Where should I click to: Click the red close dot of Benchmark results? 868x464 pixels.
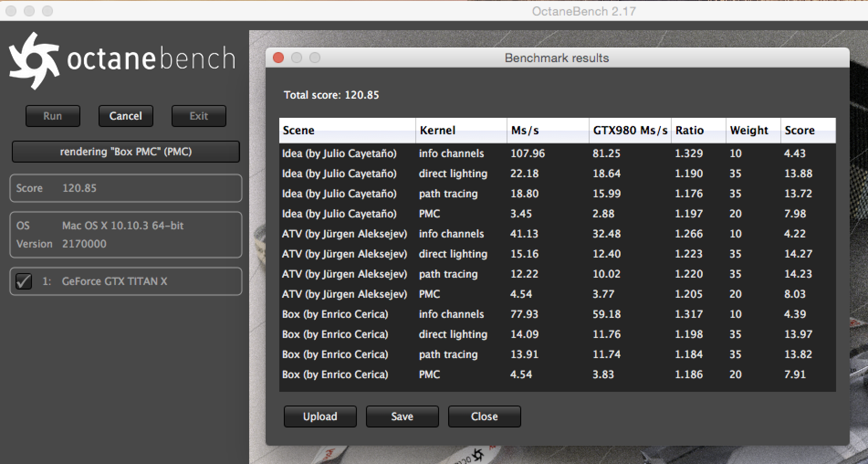278,58
